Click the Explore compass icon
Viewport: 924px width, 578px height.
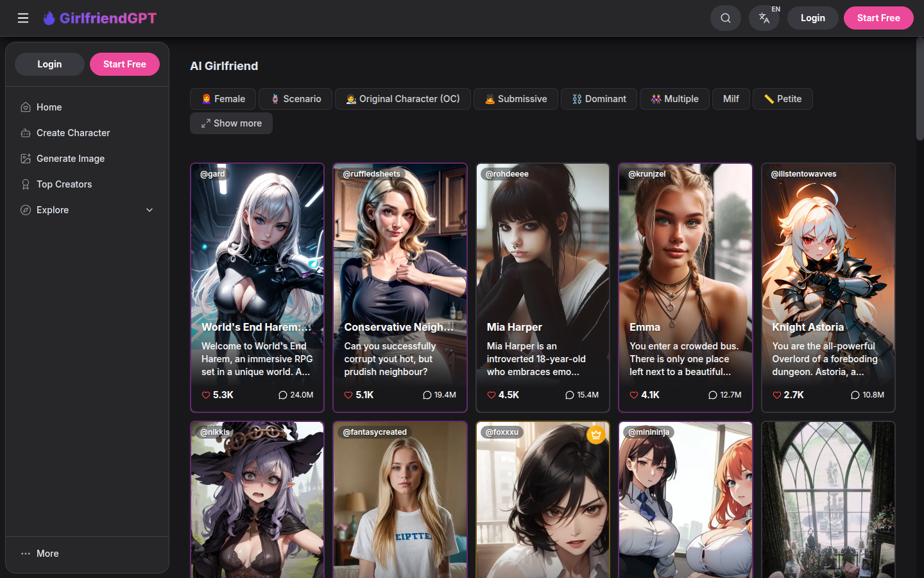[x=26, y=210]
